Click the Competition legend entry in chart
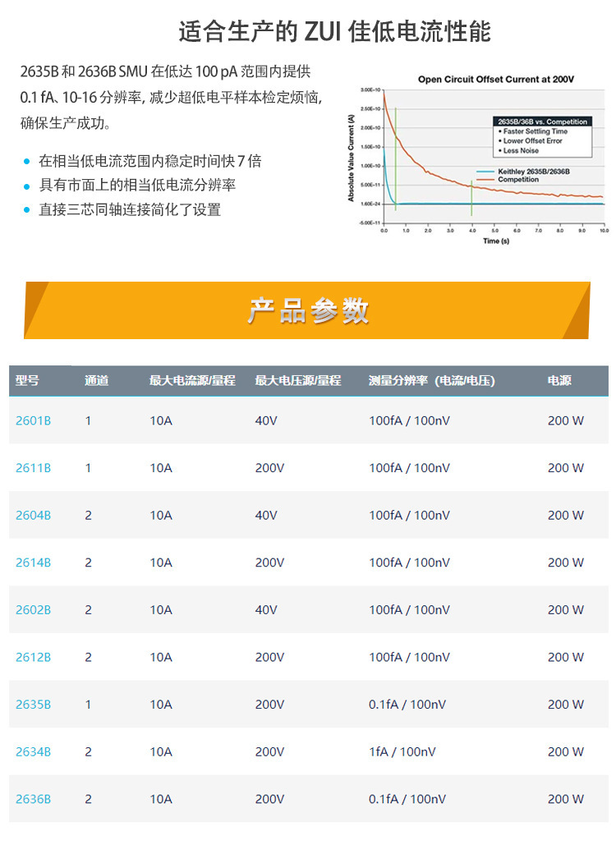 pos(508,179)
